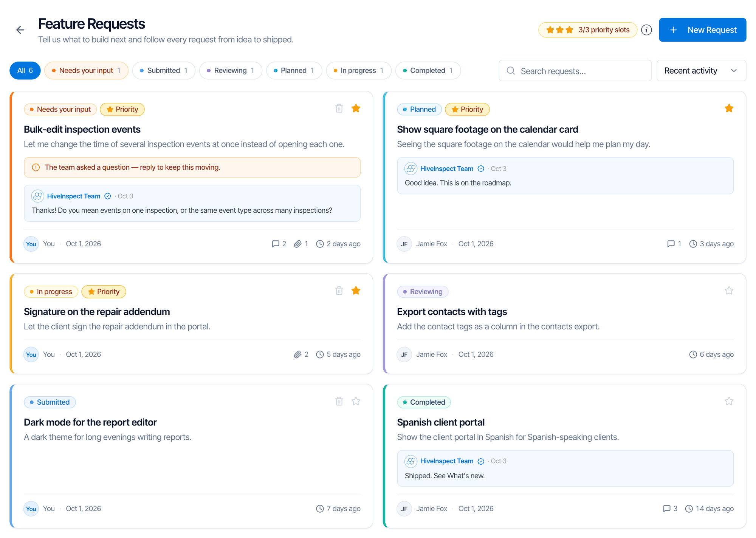Delete the Dark mode for the report editor request
Image resolution: width=756 pixels, height=538 pixels.
tap(339, 401)
